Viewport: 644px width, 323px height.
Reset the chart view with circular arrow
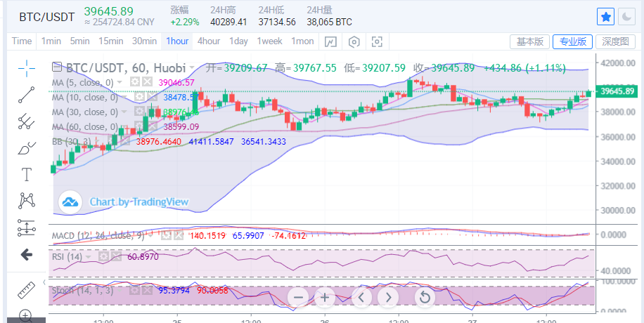coord(425,297)
